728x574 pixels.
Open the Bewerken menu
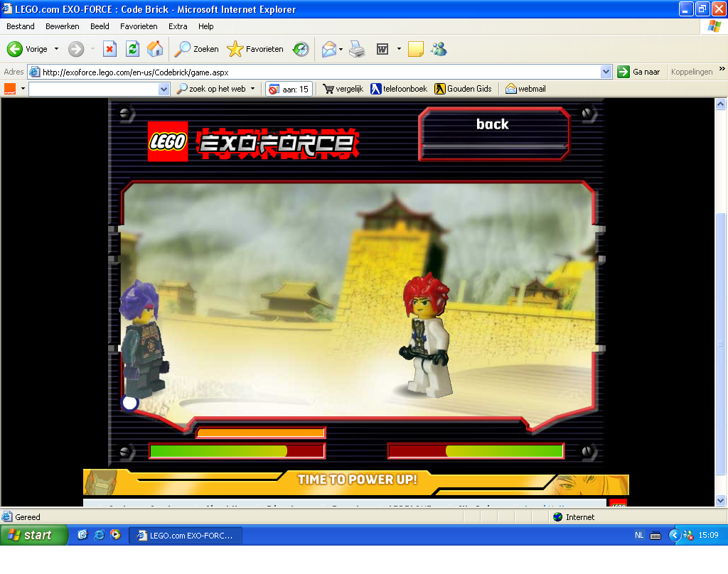(63, 26)
